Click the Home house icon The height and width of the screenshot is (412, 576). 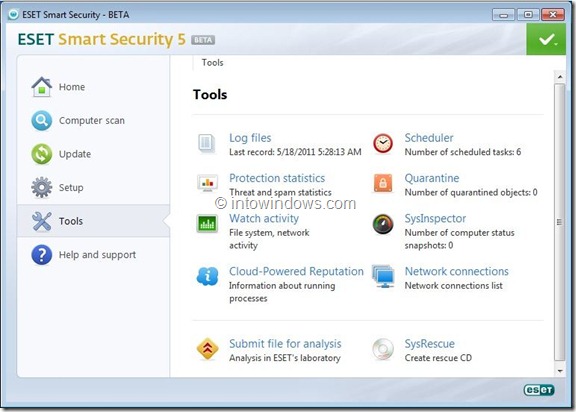coord(42,87)
